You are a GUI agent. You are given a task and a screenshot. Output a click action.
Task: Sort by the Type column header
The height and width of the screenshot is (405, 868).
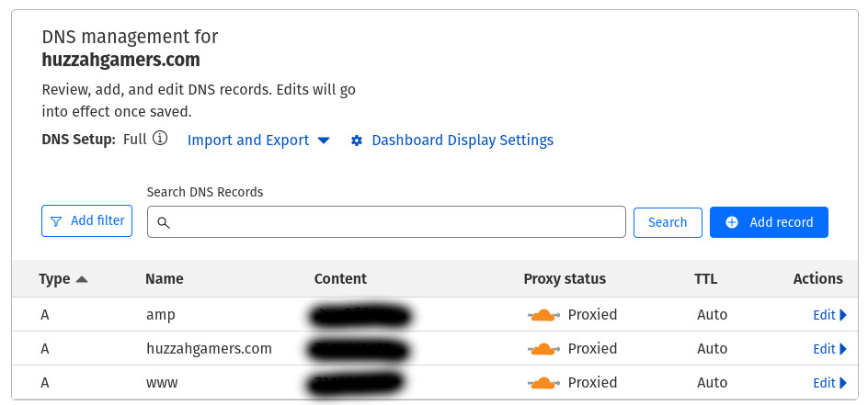(x=63, y=279)
